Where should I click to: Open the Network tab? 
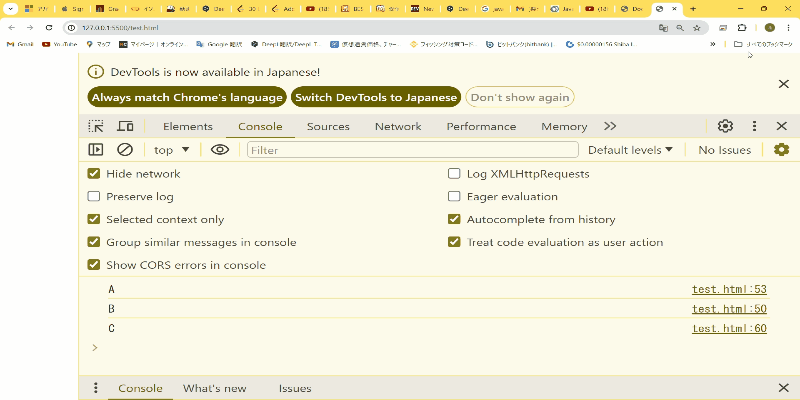click(x=398, y=126)
